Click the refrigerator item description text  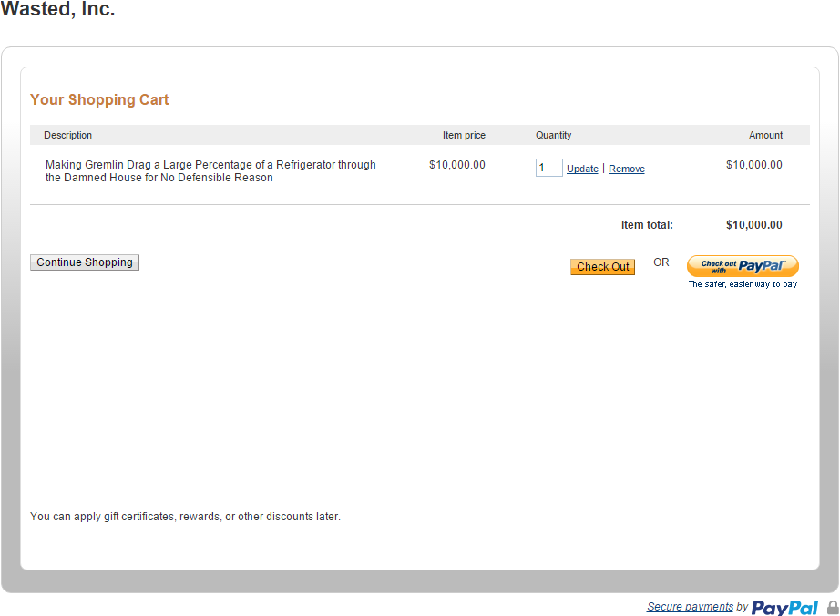click(x=210, y=171)
